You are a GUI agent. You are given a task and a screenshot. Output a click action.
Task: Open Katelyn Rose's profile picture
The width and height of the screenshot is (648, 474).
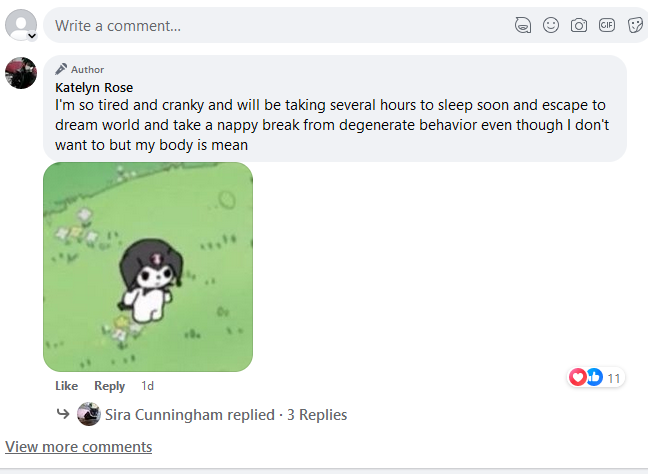tap(21, 73)
